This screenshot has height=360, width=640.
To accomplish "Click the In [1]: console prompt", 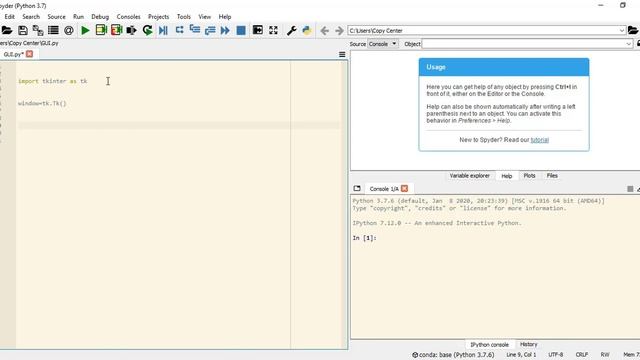I will tap(364, 238).
